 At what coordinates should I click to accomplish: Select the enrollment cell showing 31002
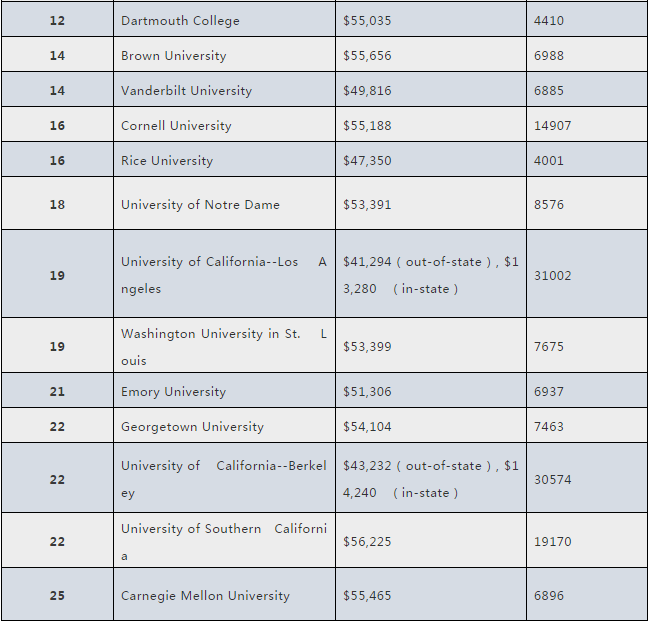pyautogui.click(x=553, y=275)
